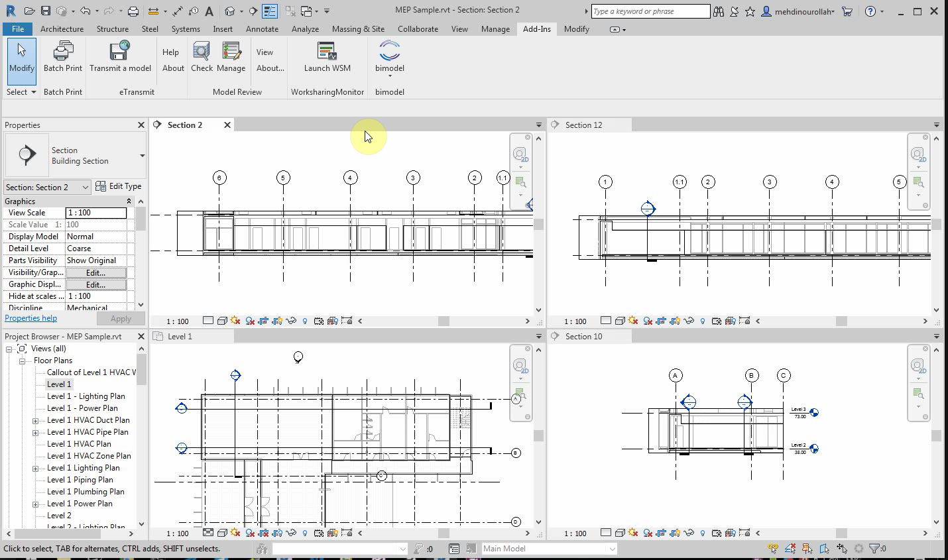Click the Edit Type button in Properties

click(120, 186)
